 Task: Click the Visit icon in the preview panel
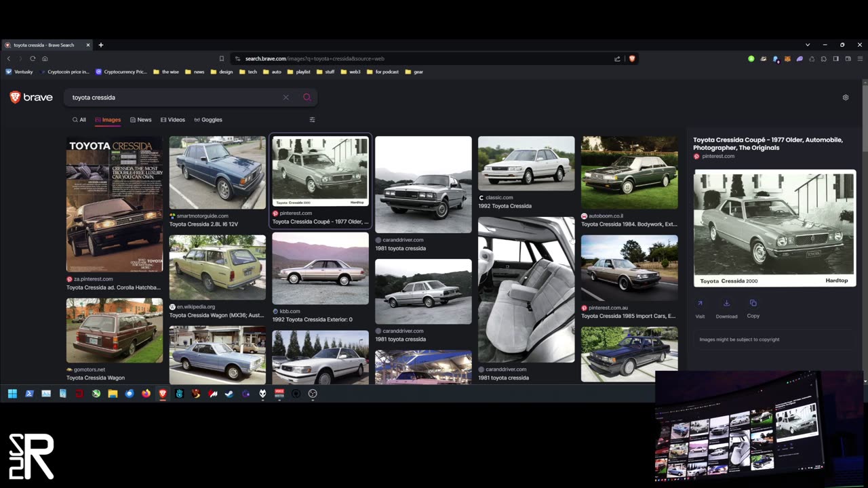click(700, 304)
